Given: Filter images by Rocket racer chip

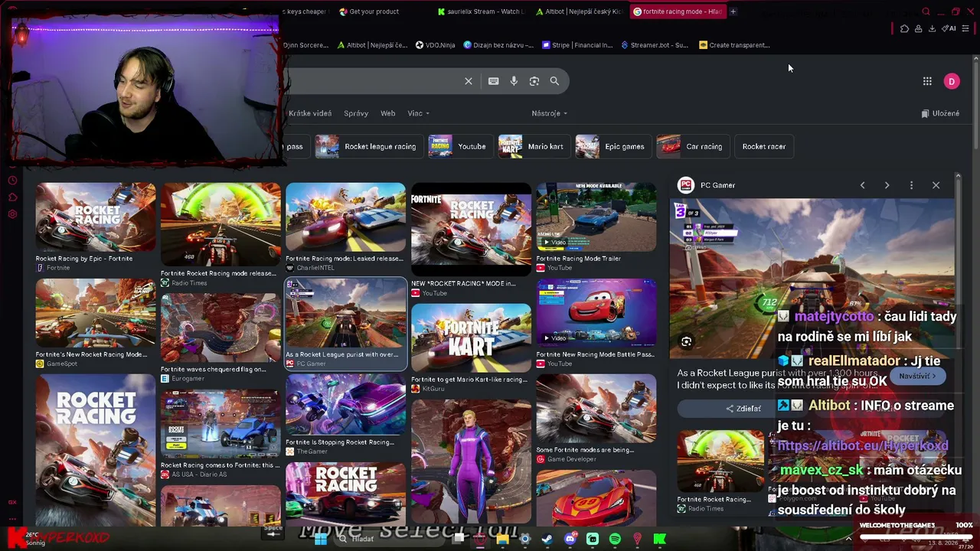Looking at the screenshot, I should pos(764,146).
